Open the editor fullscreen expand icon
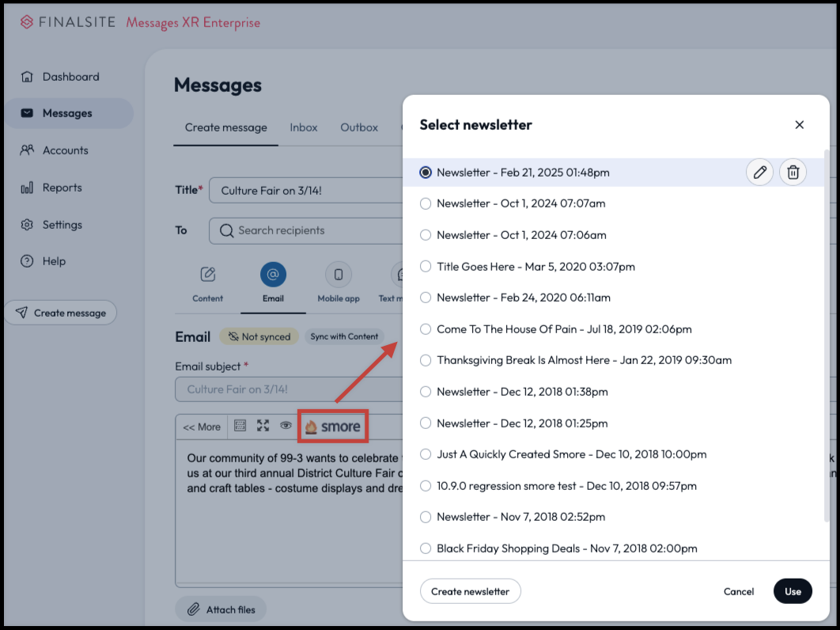 tap(263, 426)
